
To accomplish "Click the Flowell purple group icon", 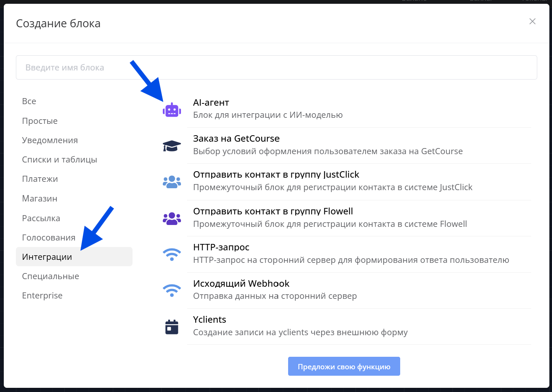I will 172,219.
